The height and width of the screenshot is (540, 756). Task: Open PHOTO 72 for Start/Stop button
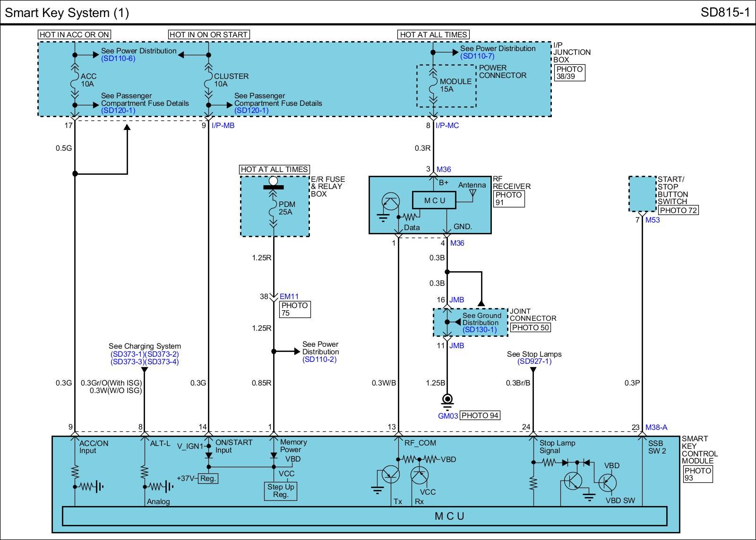coord(678,211)
